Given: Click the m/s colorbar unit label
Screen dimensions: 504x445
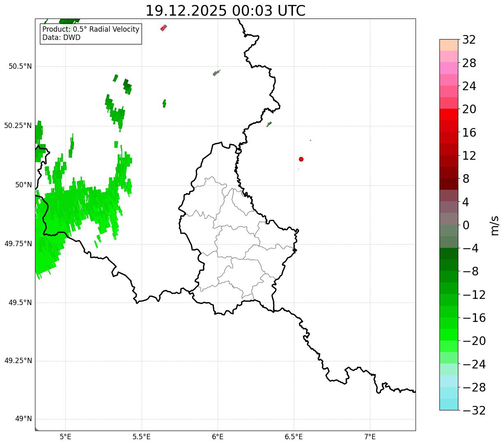Looking at the screenshot, I should point(495,225).
